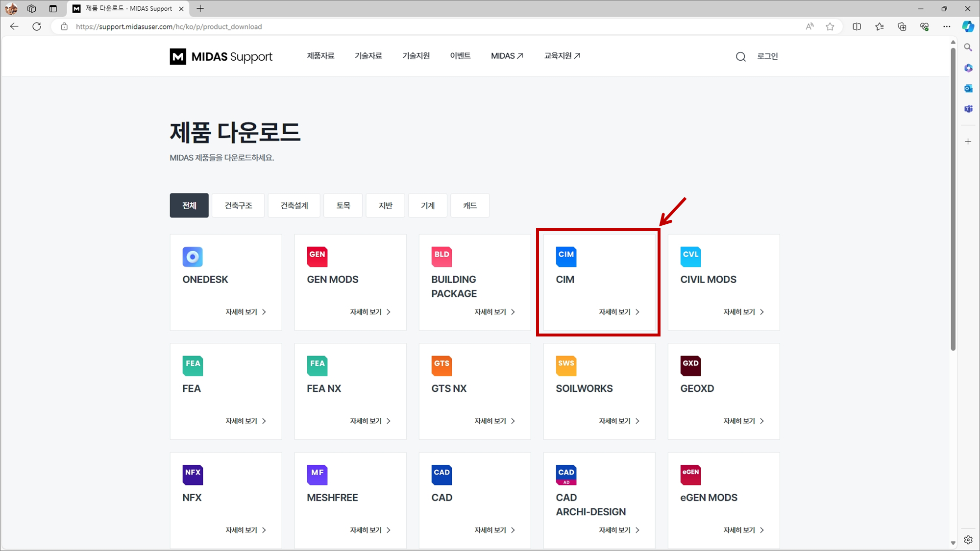Image resolution: width=980 pixels, height=551 pixels.
Task: Open the MIDAS external link
Action: (507, 56)
